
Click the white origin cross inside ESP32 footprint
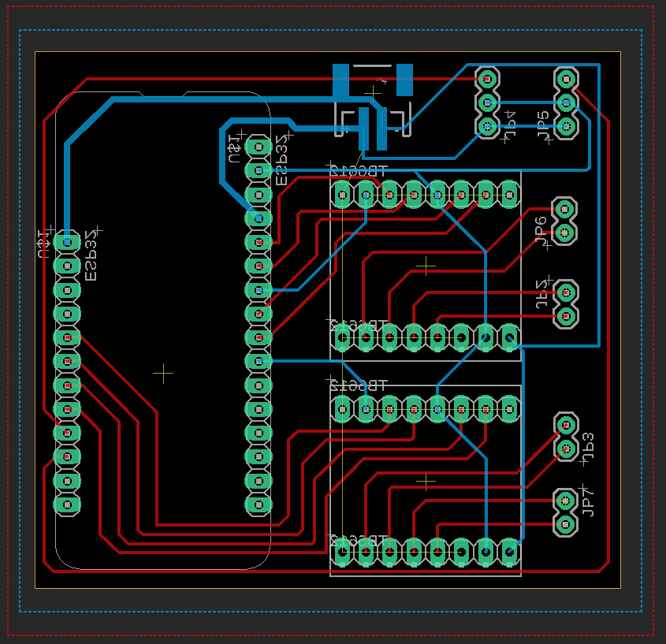pos(163,373)
